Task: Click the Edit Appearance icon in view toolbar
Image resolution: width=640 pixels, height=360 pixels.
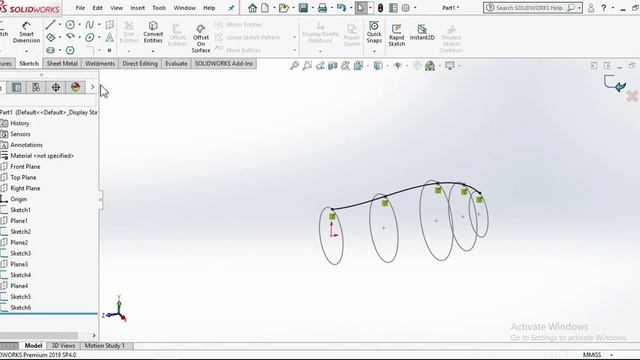Action: coord(417,65)
